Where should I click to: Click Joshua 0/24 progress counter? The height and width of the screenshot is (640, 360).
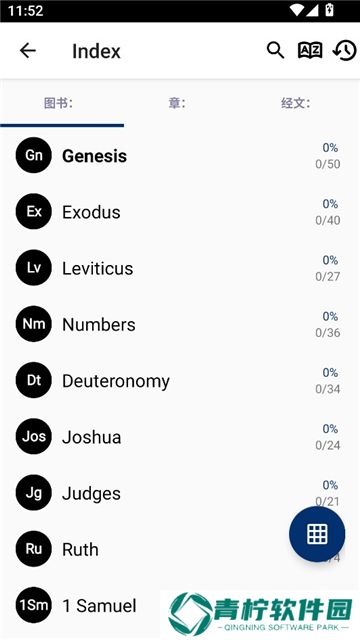328,445
